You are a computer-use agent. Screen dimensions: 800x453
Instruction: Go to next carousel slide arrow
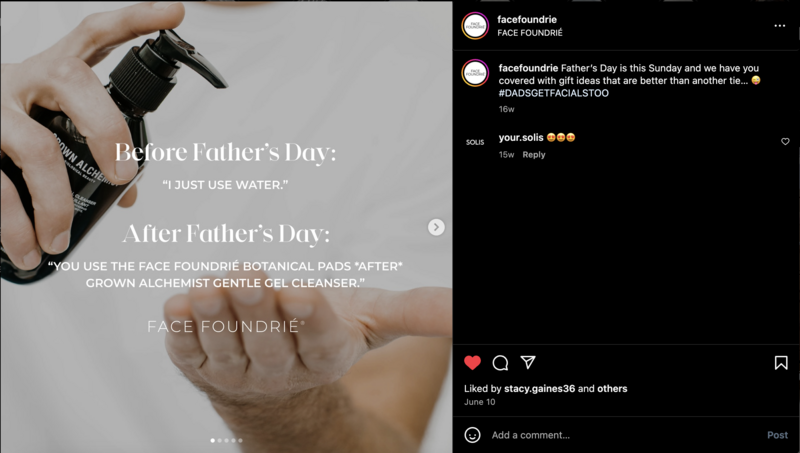436,227
